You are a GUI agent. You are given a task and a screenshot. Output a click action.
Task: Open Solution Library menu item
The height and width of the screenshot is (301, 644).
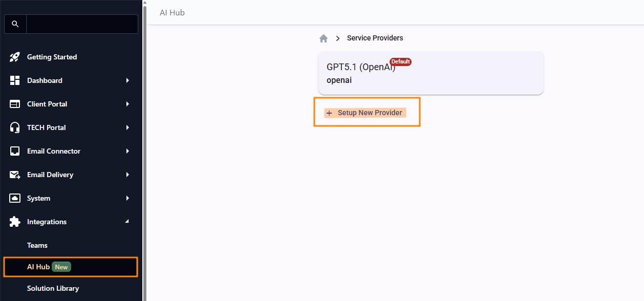[53, 288]
